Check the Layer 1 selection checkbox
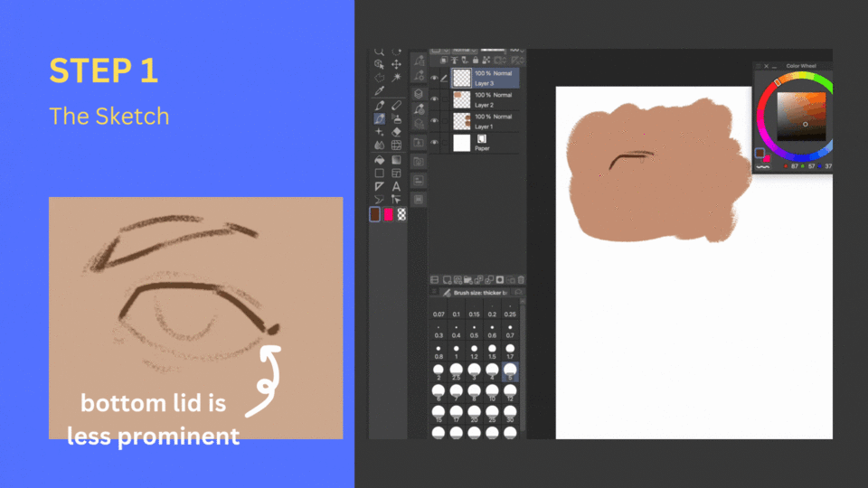Screen dimensions: 868x488 tap(445, 121)
